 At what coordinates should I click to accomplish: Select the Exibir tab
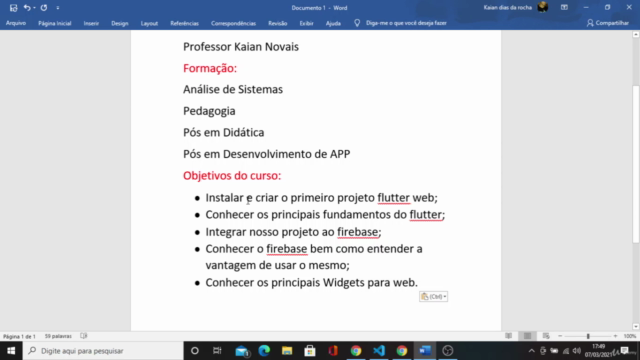(307, 23)
